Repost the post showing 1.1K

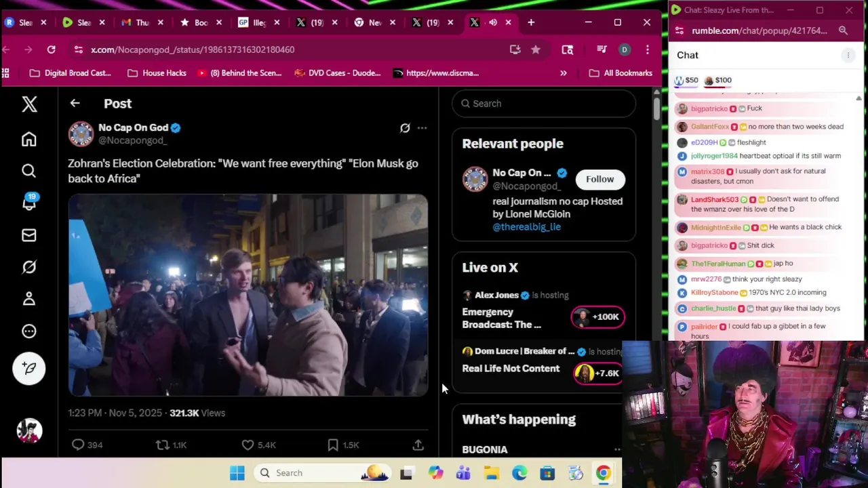click(x=171, y=445)
